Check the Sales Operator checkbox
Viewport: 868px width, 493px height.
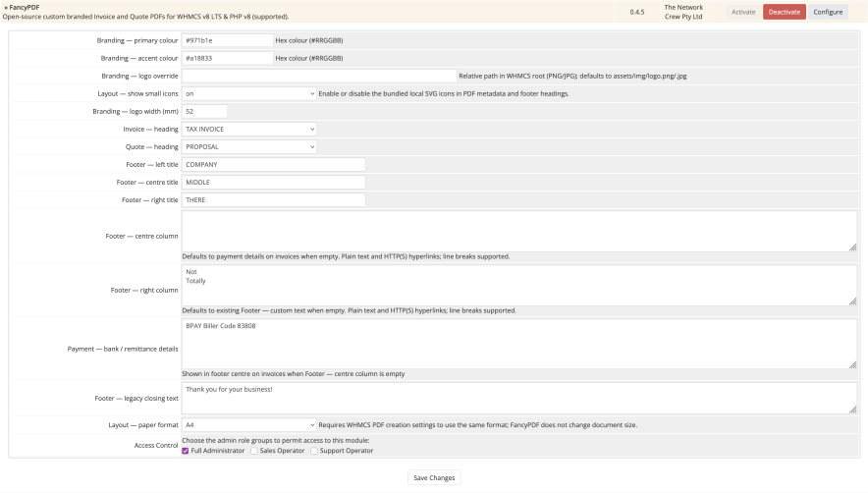(254, 451)
